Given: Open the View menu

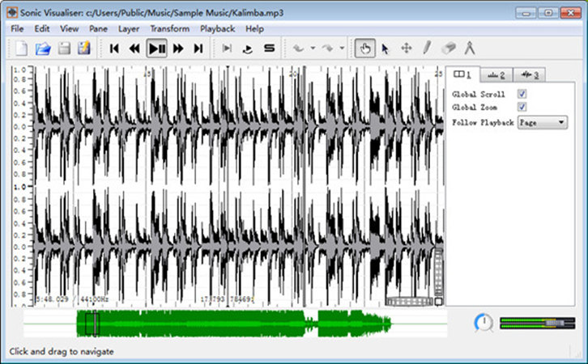Looking at the screenshot, I should tap(70, 29).
